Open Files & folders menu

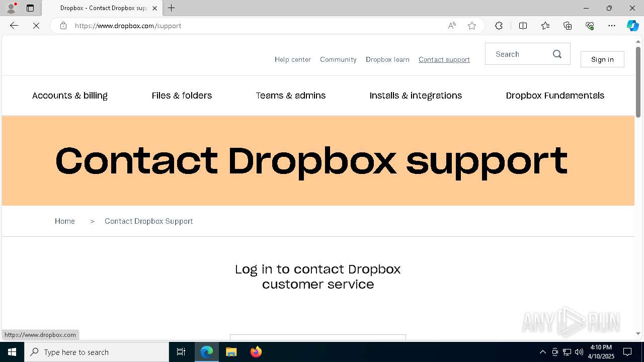182,96
